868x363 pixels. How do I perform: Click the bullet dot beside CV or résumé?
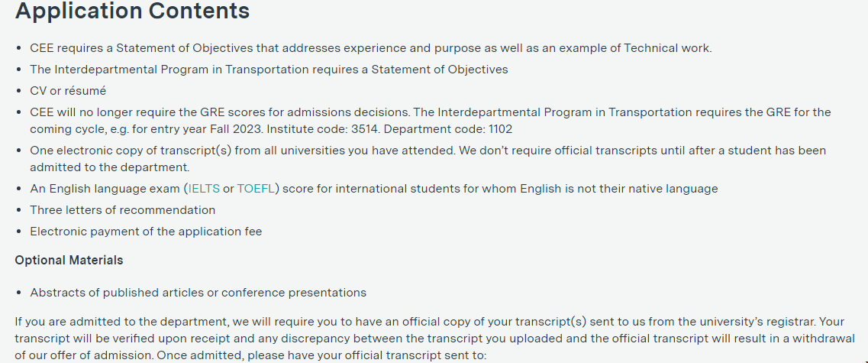[19, 92]
